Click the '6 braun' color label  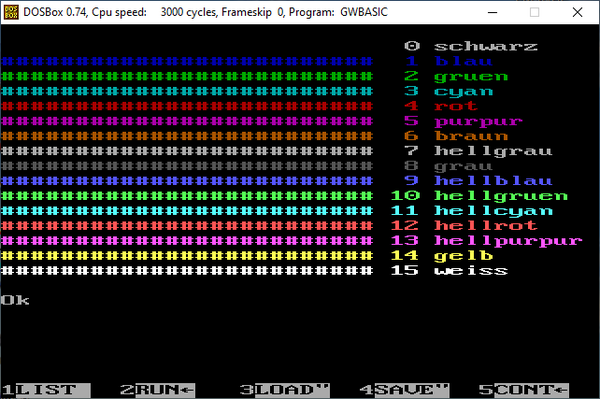[x=456, y=136]
